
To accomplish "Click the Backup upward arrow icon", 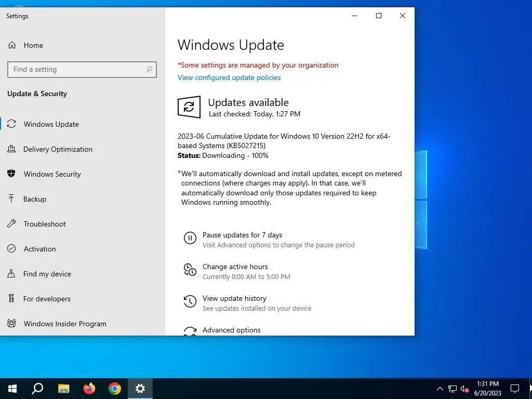I will [x=11, y=198].
